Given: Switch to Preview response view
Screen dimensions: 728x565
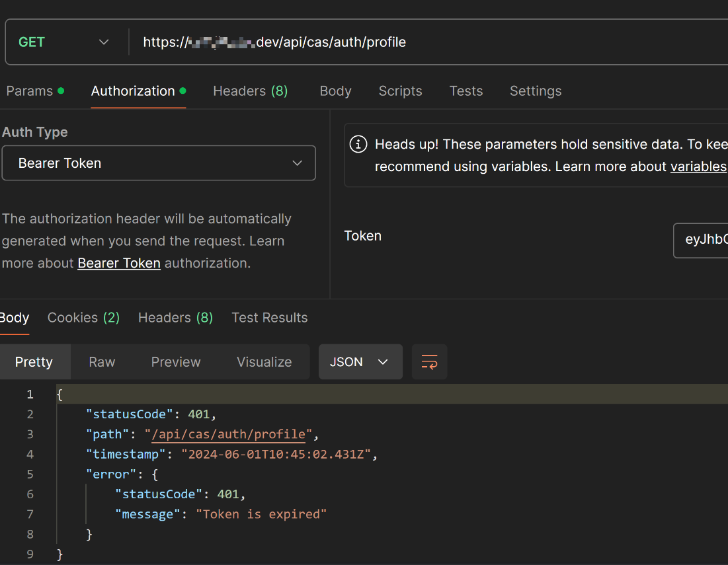Looking at the screenshot, I should (x=176, y=362).
